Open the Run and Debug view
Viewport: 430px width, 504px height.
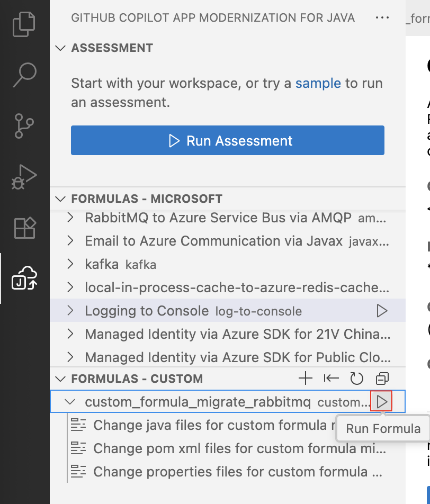[x=24, y=177]
